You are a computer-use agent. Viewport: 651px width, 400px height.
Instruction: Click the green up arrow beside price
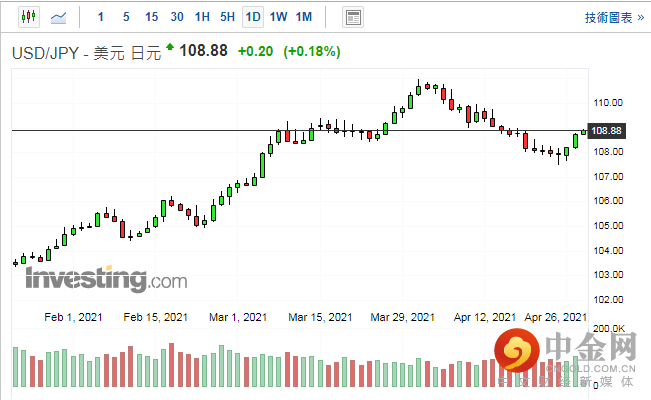coord(170,47)
